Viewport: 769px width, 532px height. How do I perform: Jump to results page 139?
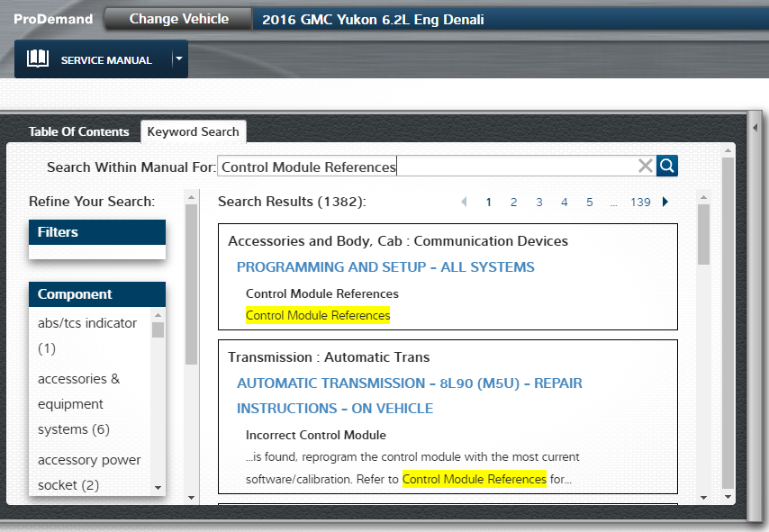(640, 202)
